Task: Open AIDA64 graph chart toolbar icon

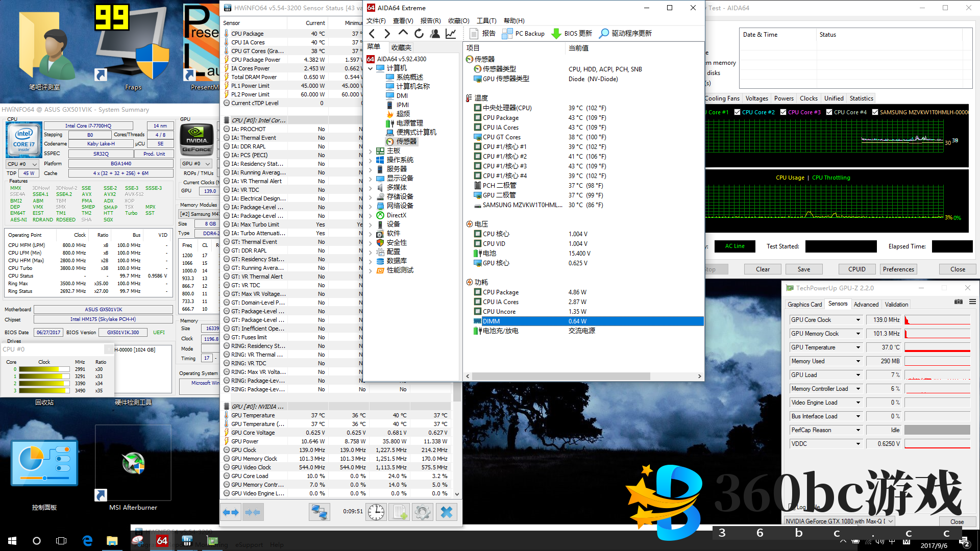Action: pyautogui.click(x=451, y=34)
